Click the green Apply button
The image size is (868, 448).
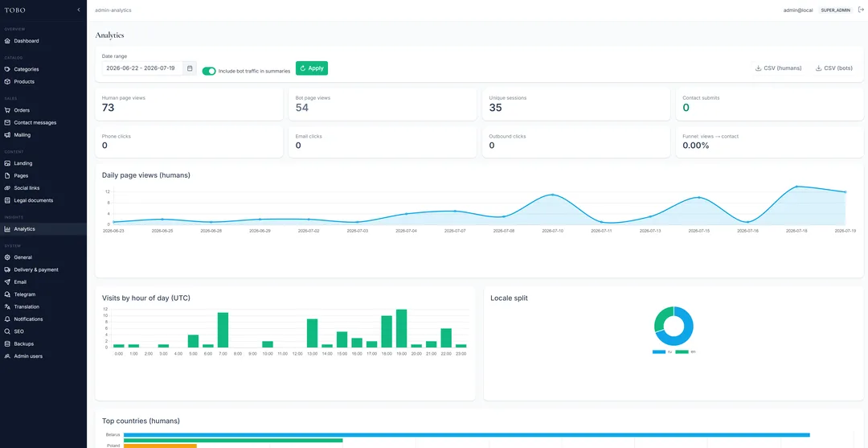pyautogui.click(x=312, y=68)
